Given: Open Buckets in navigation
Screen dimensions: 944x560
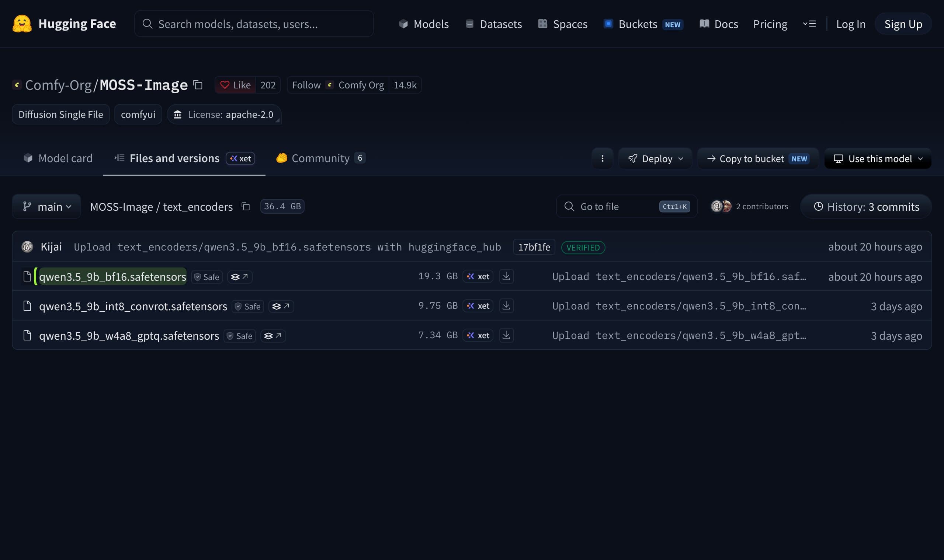Looking at the screenshot, I should pos(643,24).
